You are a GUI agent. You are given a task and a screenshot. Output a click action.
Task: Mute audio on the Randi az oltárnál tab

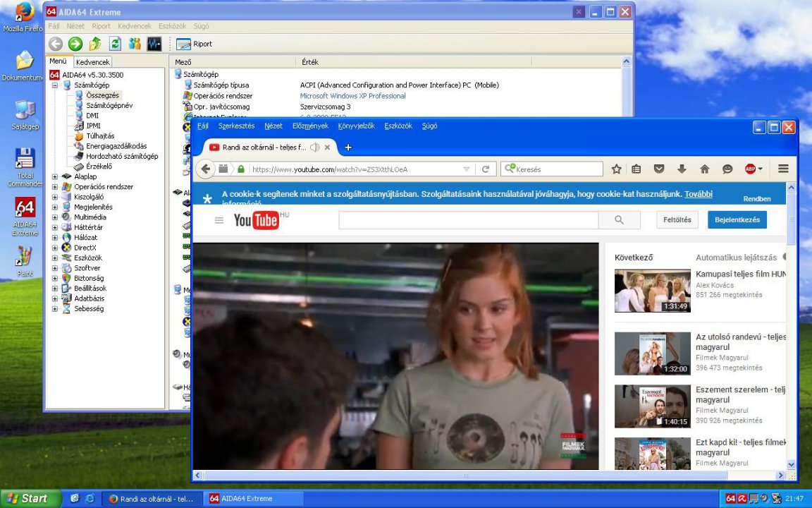[314, 147]
